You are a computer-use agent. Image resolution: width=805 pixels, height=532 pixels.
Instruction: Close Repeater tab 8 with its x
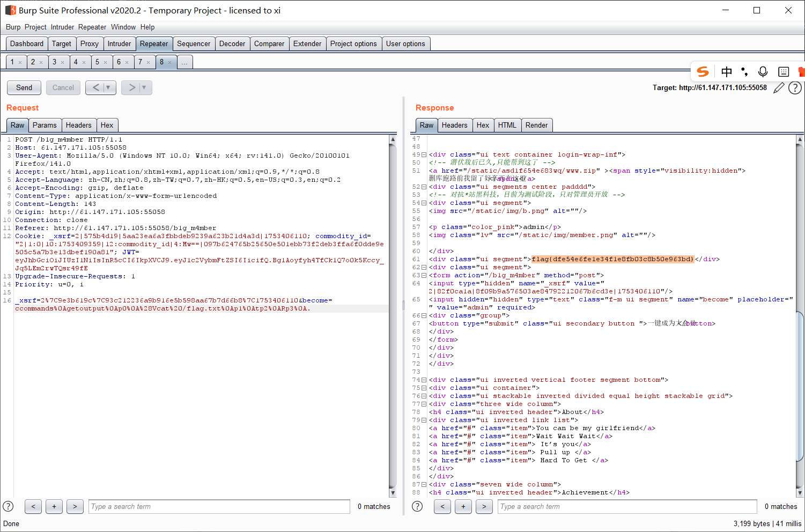coord(169,62)
